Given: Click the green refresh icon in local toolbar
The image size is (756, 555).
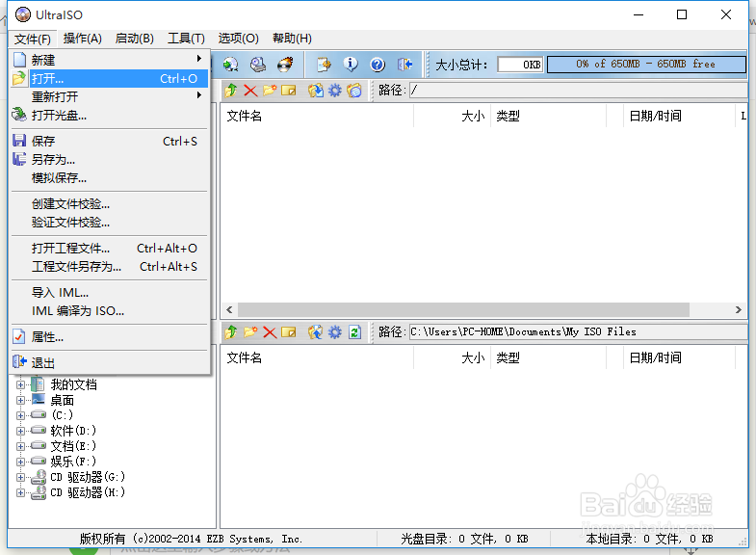Looking at the screenshot, I should [x=354, y=332].
